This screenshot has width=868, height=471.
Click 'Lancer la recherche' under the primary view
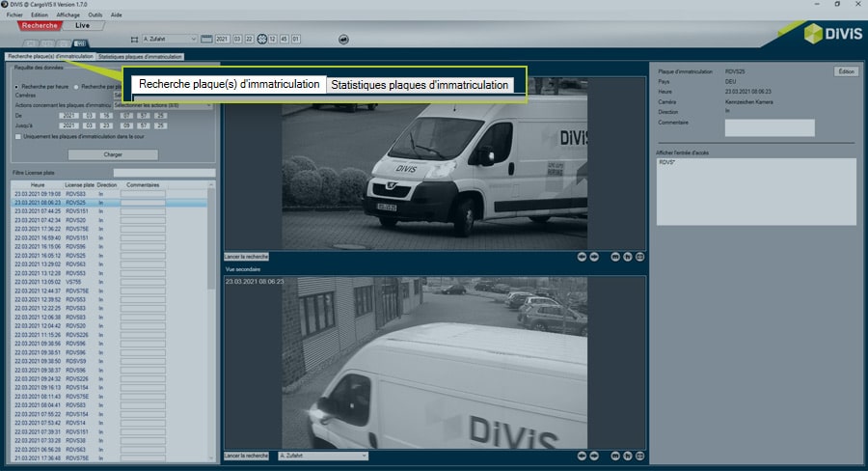coord(246,257)
